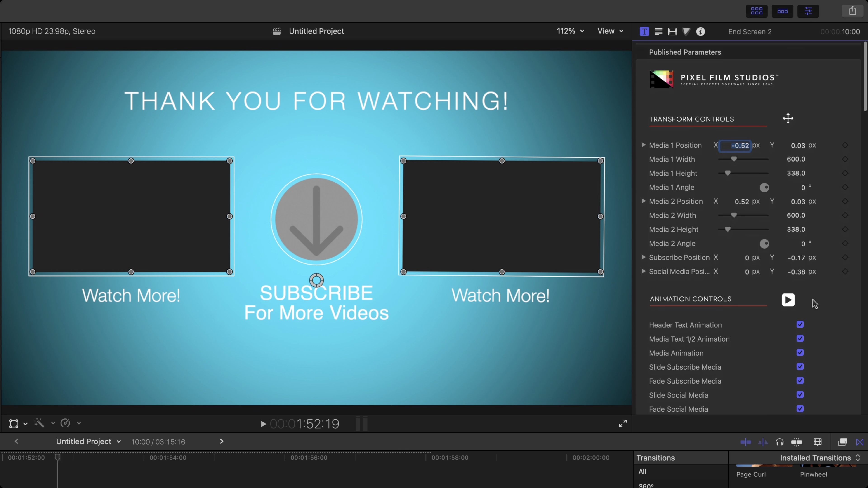Select All in Transitions category list
Screen dimensions: 868x488
tap(643, 472)
